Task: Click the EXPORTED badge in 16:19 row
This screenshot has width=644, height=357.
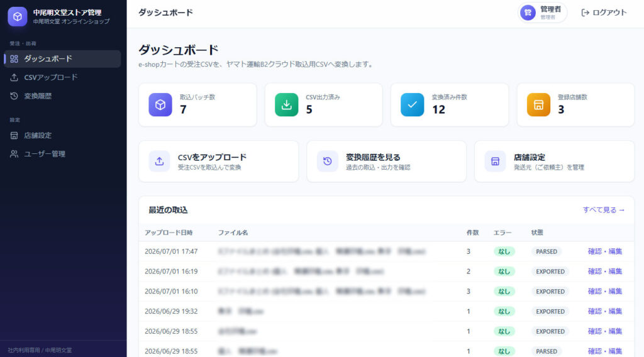Action: coord(550,272)
